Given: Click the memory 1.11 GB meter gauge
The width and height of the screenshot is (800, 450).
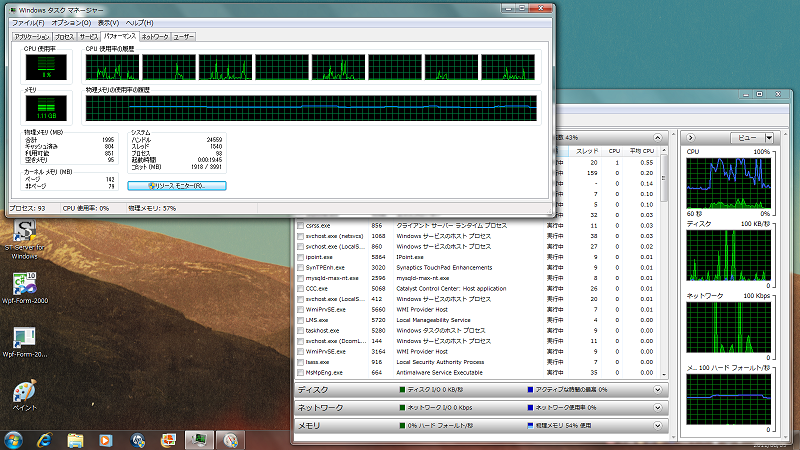Looking at the screenshot, I should click(x=46, y=108).
